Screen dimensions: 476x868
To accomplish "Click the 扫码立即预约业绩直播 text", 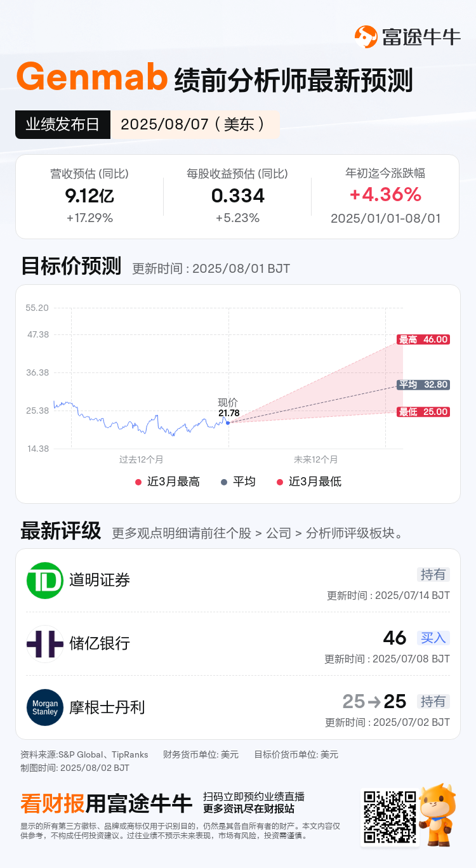I will [254, 797].
